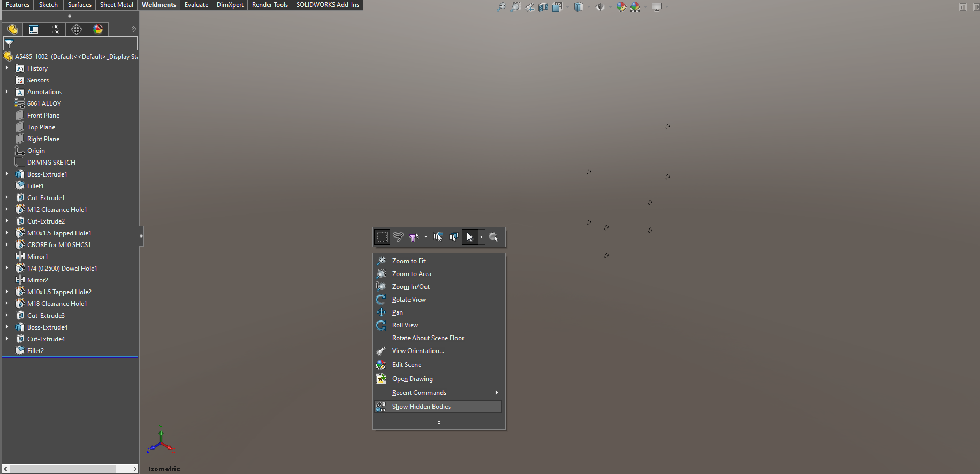Expand the M18 Clearance Hole1 feature
This screenshot has width=980, height=474.
pyautogui.click(x=7, y=303)
